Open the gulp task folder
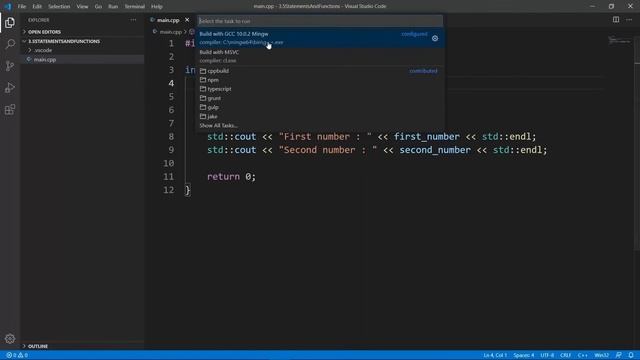The image size is (640, 360). (320, 107)
